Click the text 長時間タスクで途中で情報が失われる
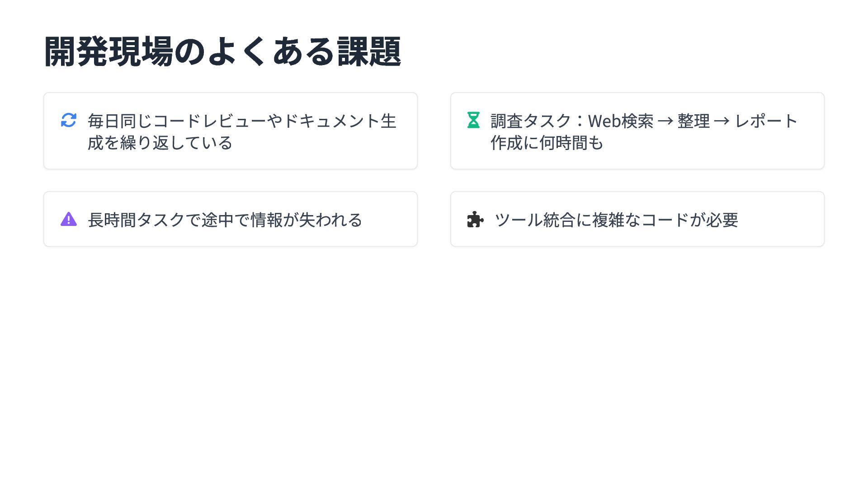The image size is (868, 488). click(x=225, y=220)
